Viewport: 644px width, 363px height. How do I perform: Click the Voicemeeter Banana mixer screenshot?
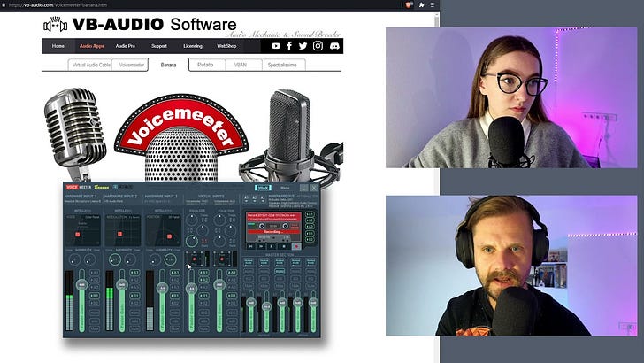click(192, 259)
